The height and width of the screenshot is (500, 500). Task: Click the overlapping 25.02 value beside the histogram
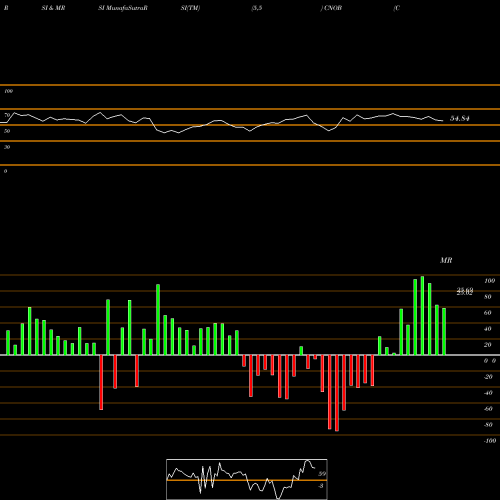pos(465,292)
